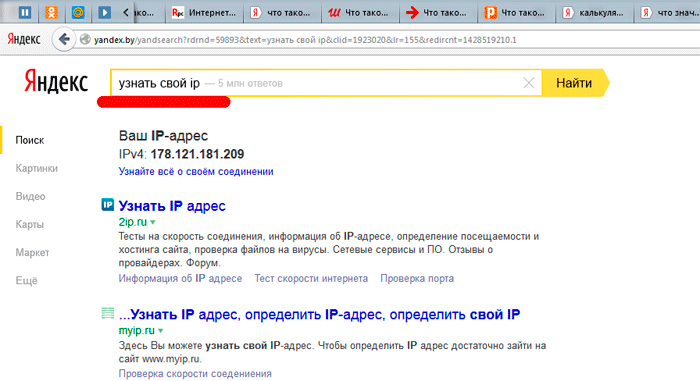Open the pinned Mail.ru @ tab
The image size is (700, 381).
pos(78,12)
